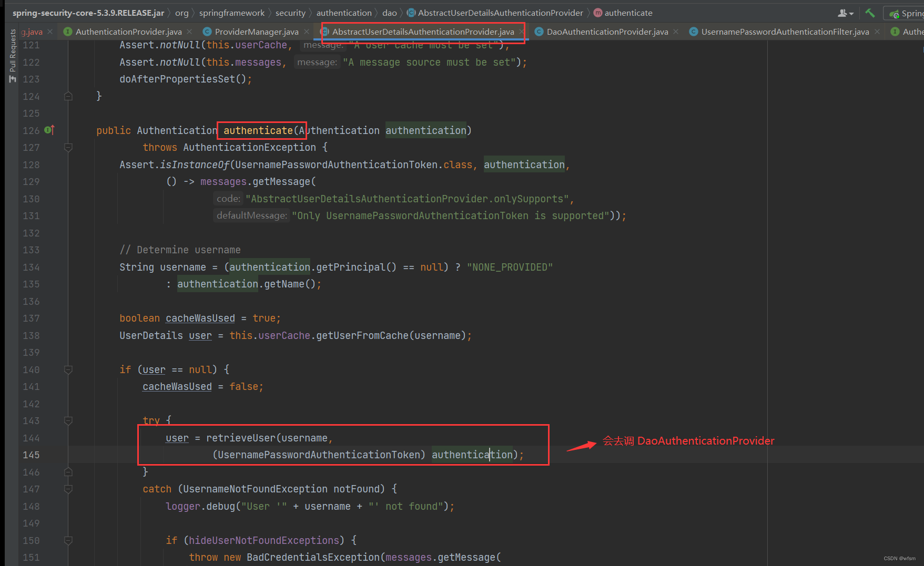The width and height of the screenshot is (924, 566).
Task: Collapse the catch block fold at line 147
Action: click(x=68, y=489)
